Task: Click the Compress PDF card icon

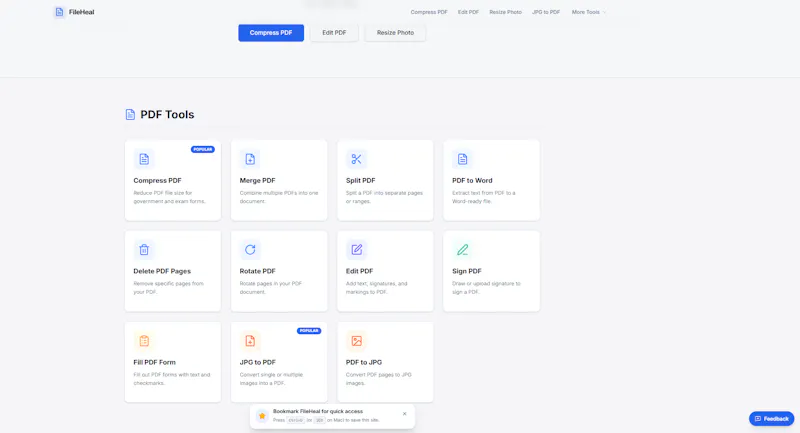Action: pyautogui.click(x=144, y=159)
